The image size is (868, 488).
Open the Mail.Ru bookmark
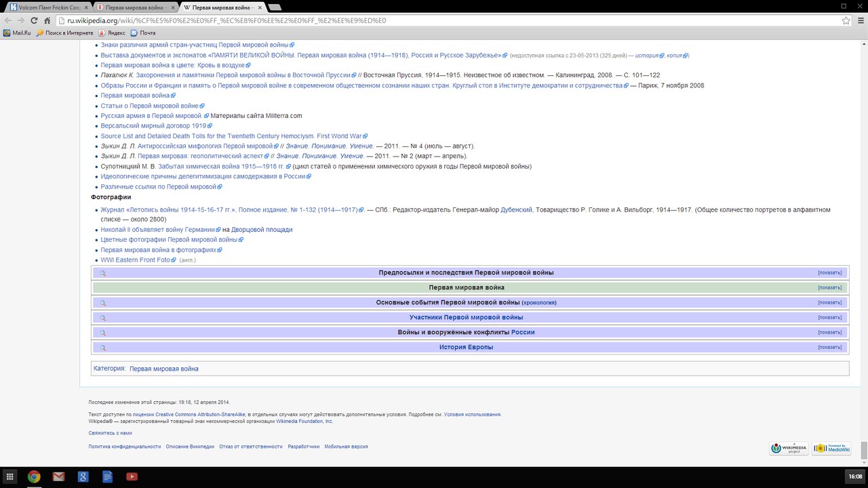(x=17, y=33)
